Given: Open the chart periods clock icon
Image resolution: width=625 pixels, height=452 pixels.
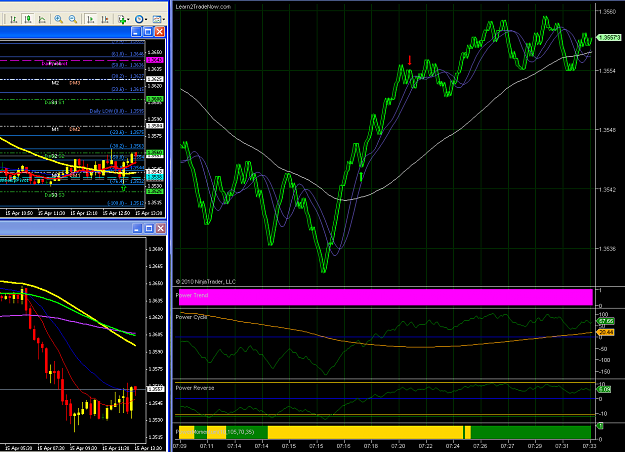Looking at the screenshot, I should pos(139,19).
